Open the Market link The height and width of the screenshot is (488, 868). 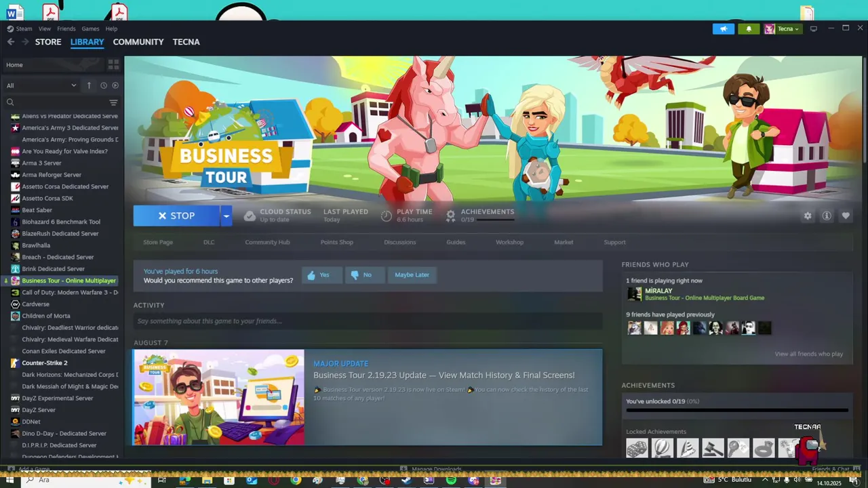tap(564, 242)
